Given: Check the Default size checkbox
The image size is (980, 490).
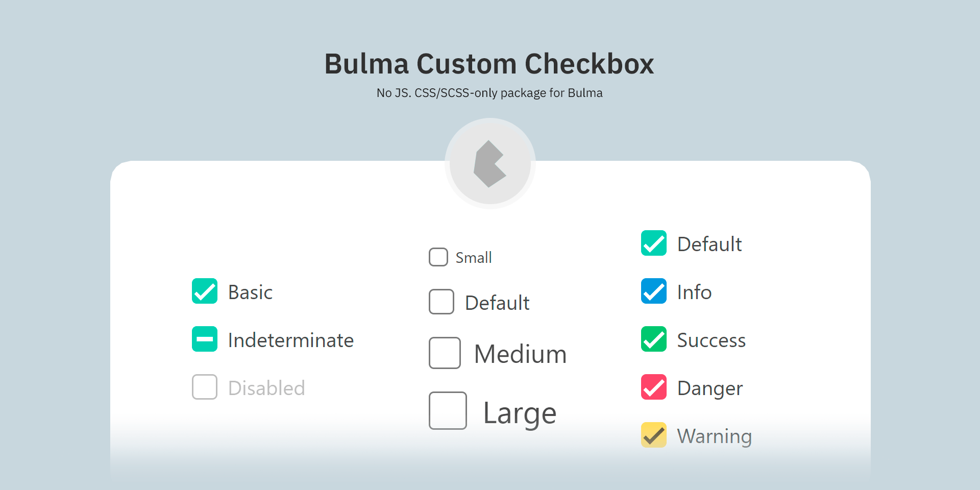Looking at the screenshot, I should (442, 302).
